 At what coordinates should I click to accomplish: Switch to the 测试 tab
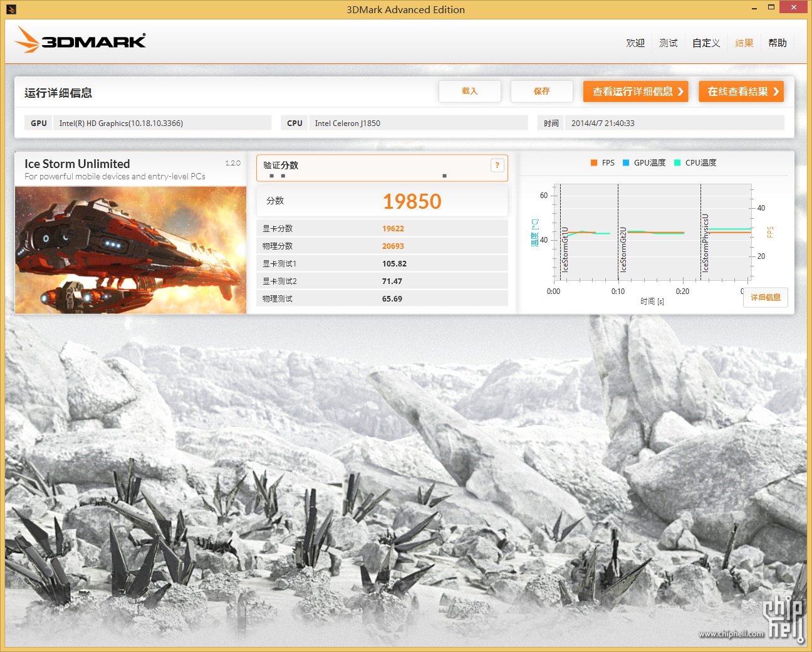click(x=669, y=43)
